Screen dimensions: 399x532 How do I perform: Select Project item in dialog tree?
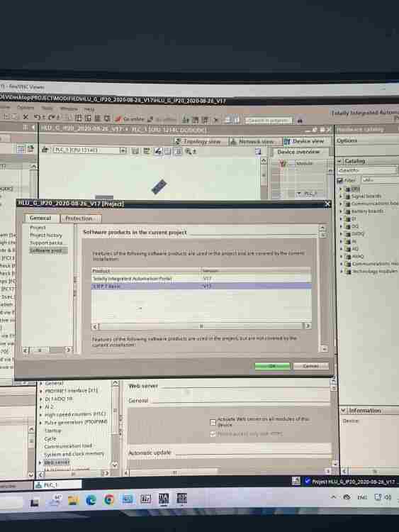38,228
